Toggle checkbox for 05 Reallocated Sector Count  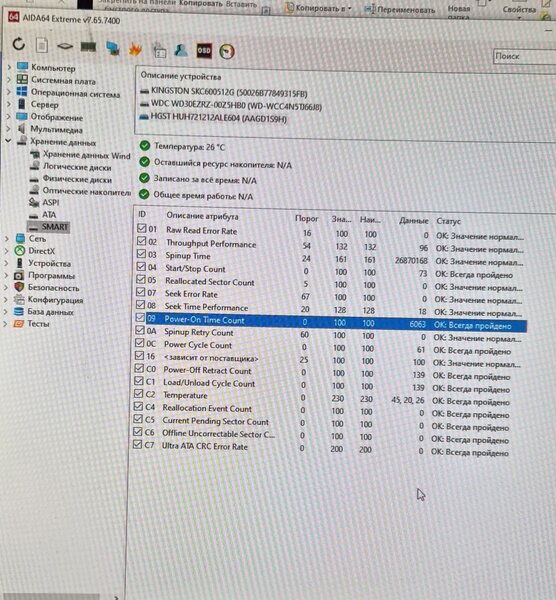pyautogui.click(x=141, y=279)
